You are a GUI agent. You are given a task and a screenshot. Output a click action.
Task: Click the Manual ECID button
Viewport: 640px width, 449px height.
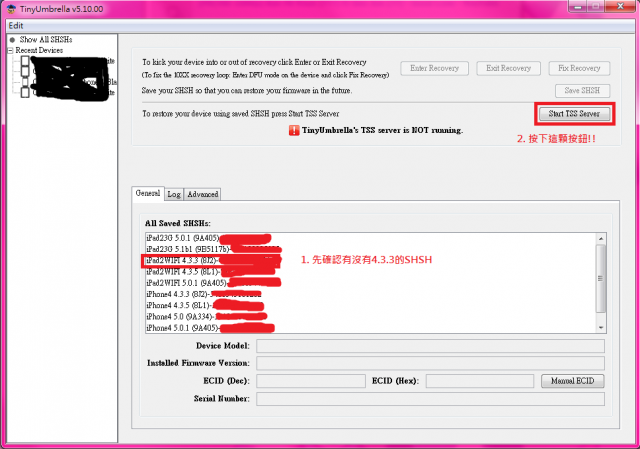click(x=572, y=381)
